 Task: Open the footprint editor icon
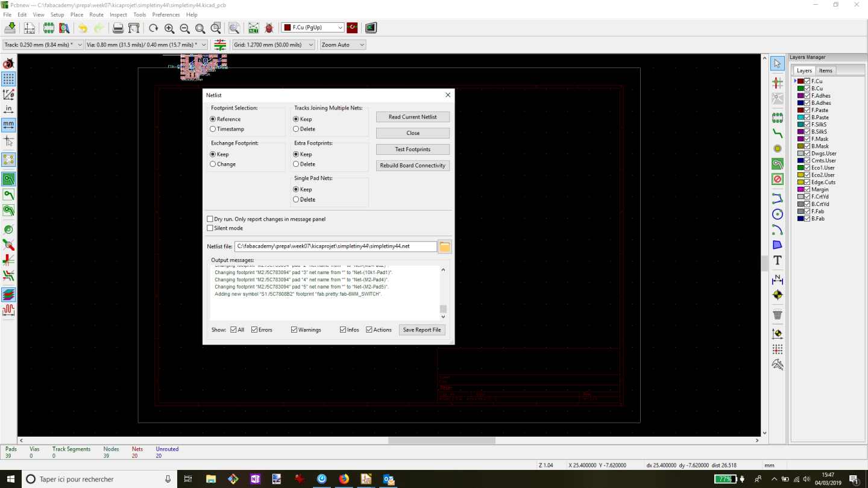48,28
